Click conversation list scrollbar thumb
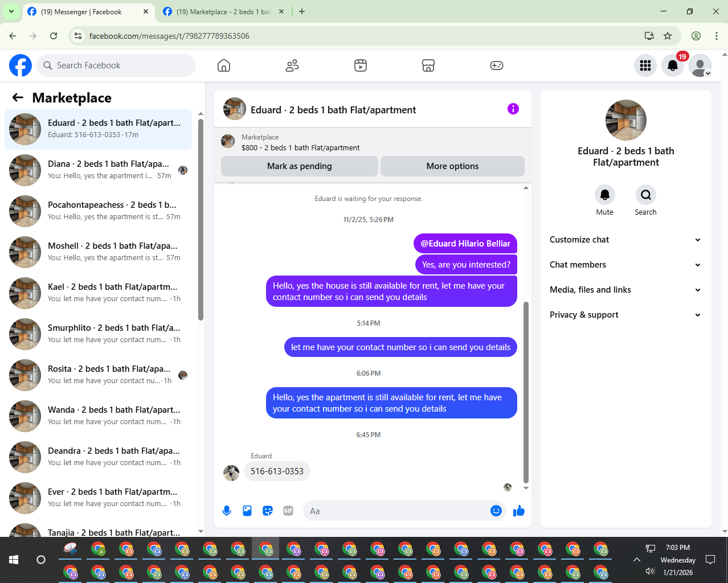 pos(201,219)
